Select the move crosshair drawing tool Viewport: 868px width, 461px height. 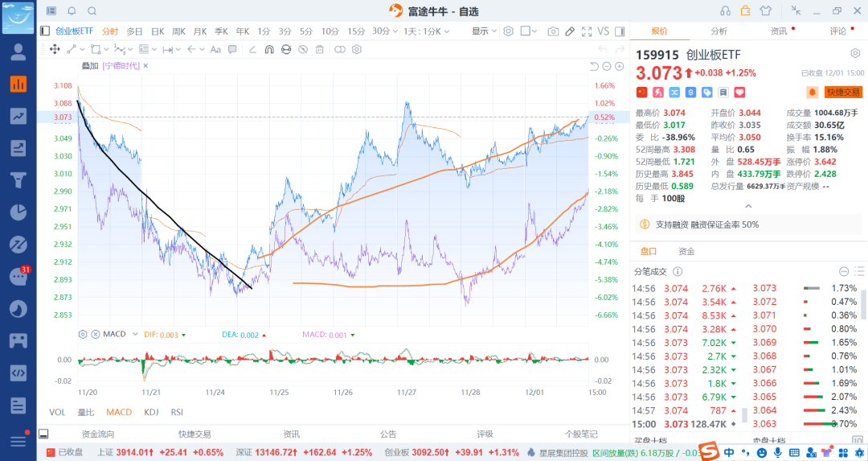point(55,49)
